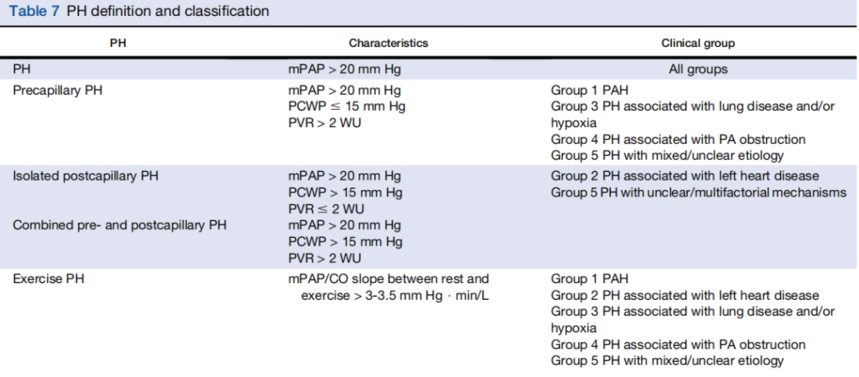This screenshot has height=377, width=859.
Task: Click 'Group 1 PAH' in Precapillary row
Action: click(x=589, y=90)
